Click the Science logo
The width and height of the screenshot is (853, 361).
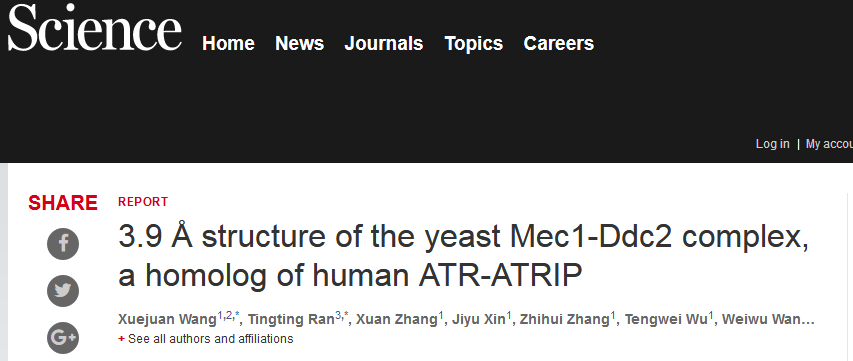[95, 27]
